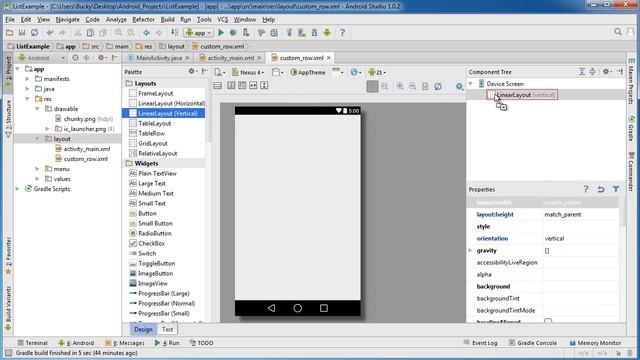Click the layout:height value match_parent
Image resolution: width=640 pixels, height=360 pixels.
point(563,214)
